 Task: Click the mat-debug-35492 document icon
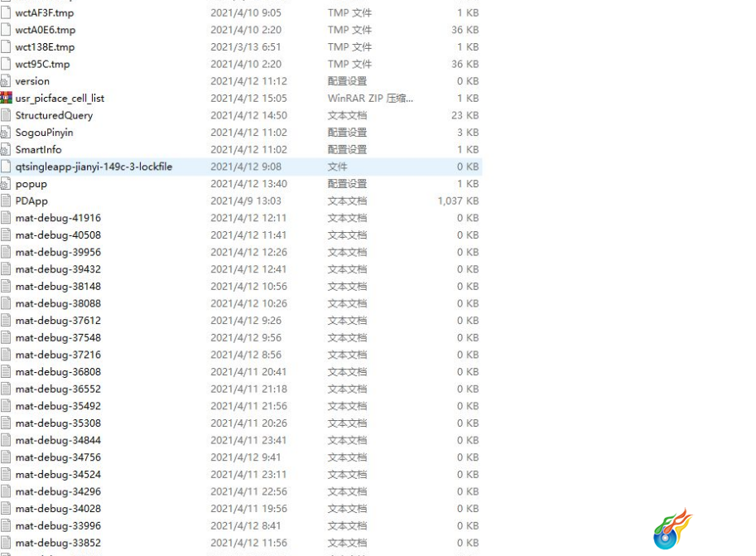[x=6, y=406]
